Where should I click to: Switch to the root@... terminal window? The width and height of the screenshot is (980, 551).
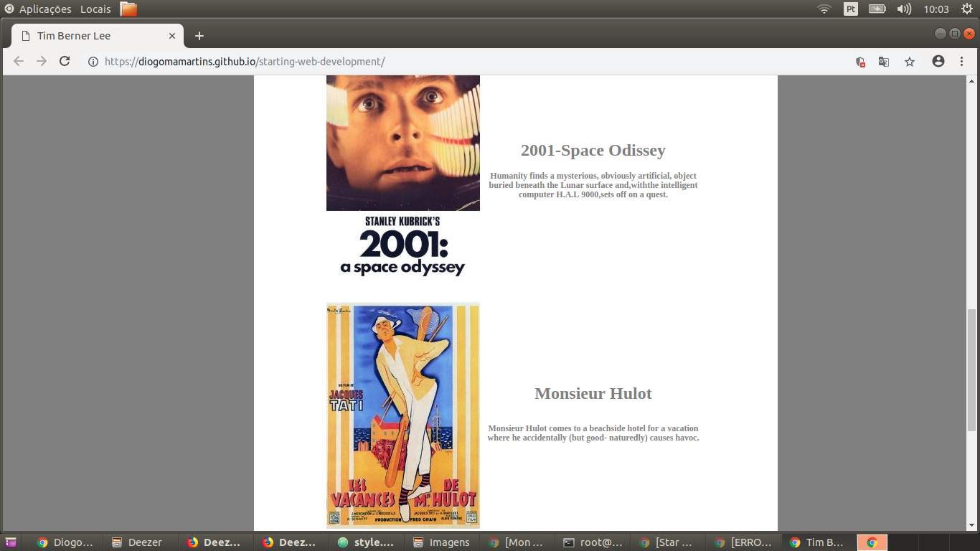[x=592, y=542]
